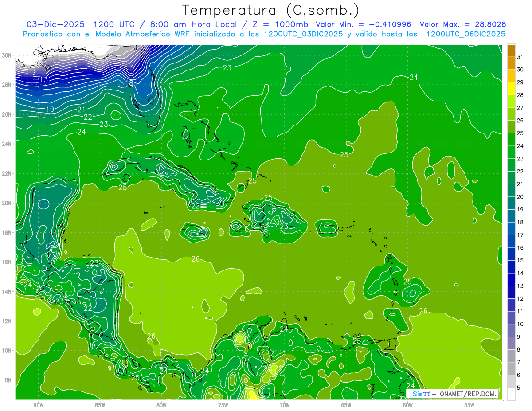The image size is (532, 411).
Task: Click the color scale label '17'
Action: 520,235
